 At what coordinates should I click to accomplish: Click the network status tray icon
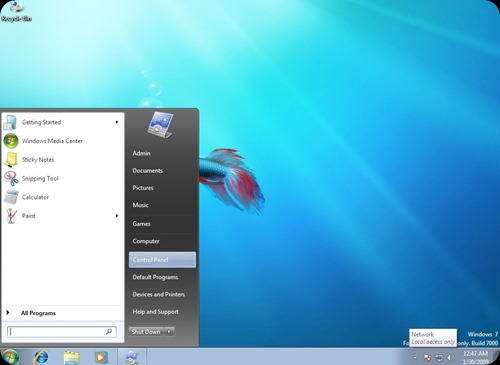[439, 358]
